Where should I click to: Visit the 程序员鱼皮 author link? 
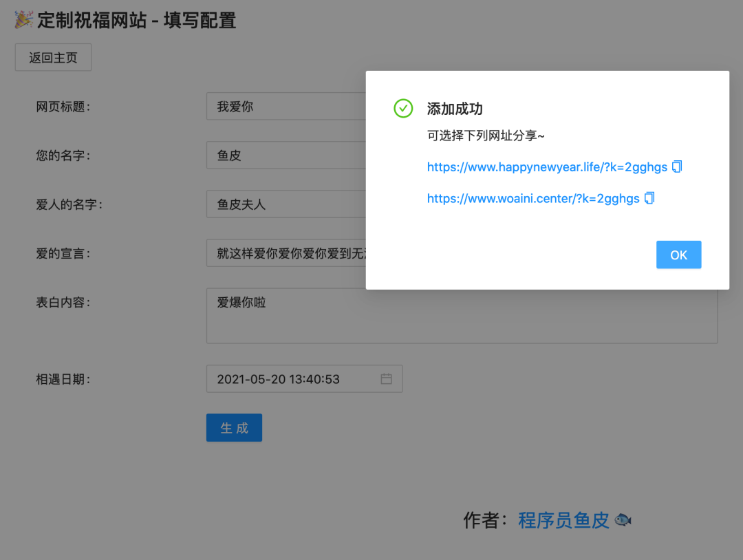(x=563, y=521)
